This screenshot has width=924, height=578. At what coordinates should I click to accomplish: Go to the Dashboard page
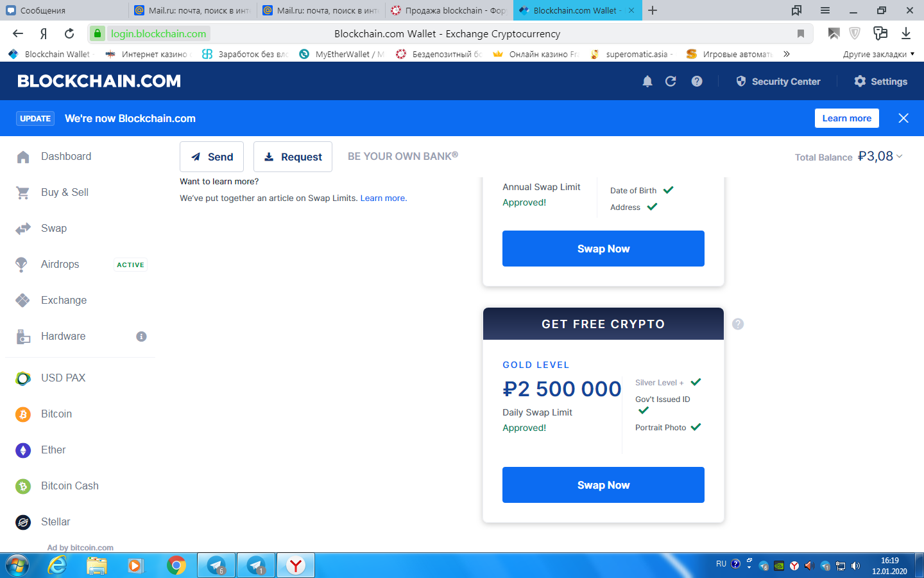point(66,156)
